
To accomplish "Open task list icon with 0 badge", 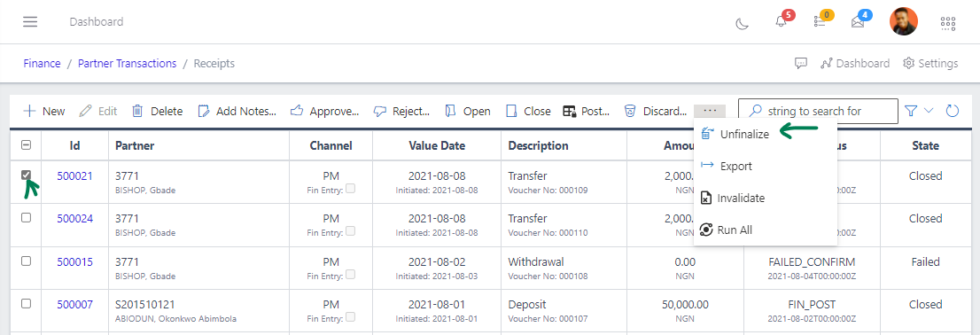I will [x=820, y=21].
